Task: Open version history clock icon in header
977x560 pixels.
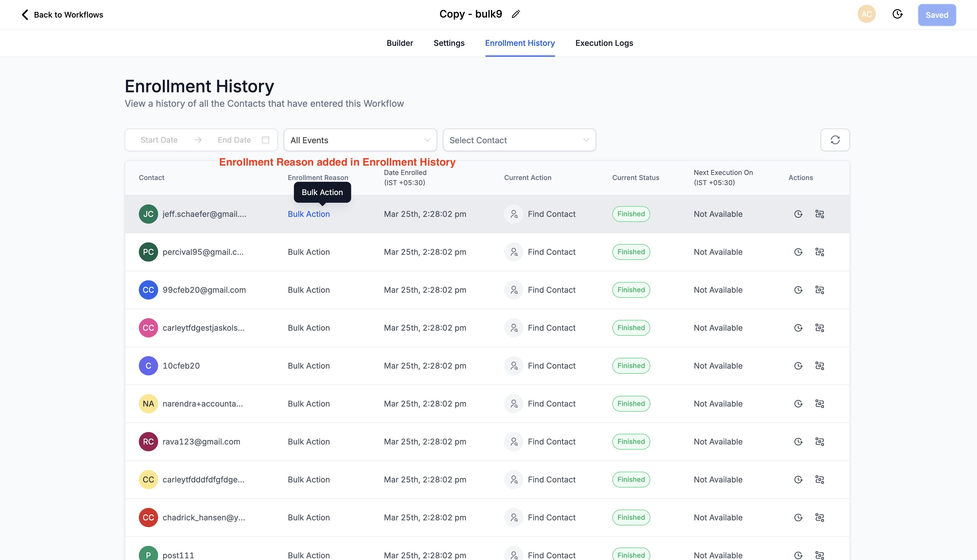Action: [x=897, y=14]
